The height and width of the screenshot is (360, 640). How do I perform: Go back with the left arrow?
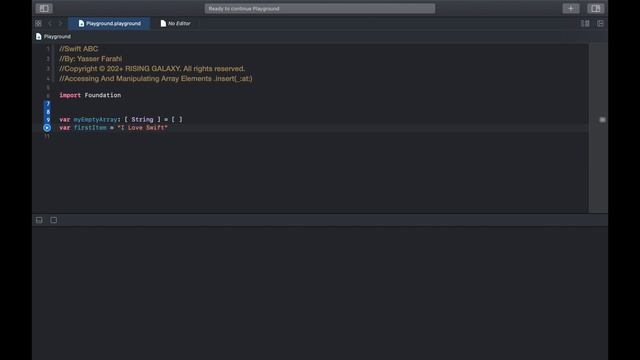coord(50,23)
